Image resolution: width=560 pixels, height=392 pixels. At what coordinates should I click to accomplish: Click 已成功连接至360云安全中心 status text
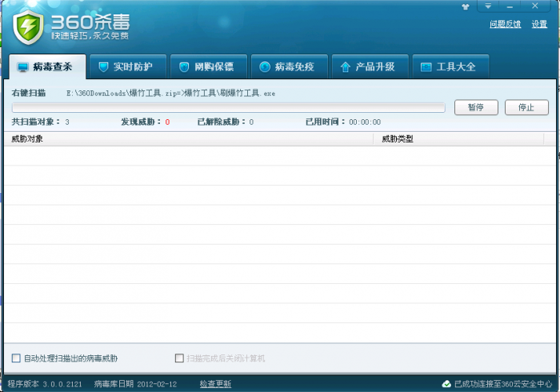point(503,384)
